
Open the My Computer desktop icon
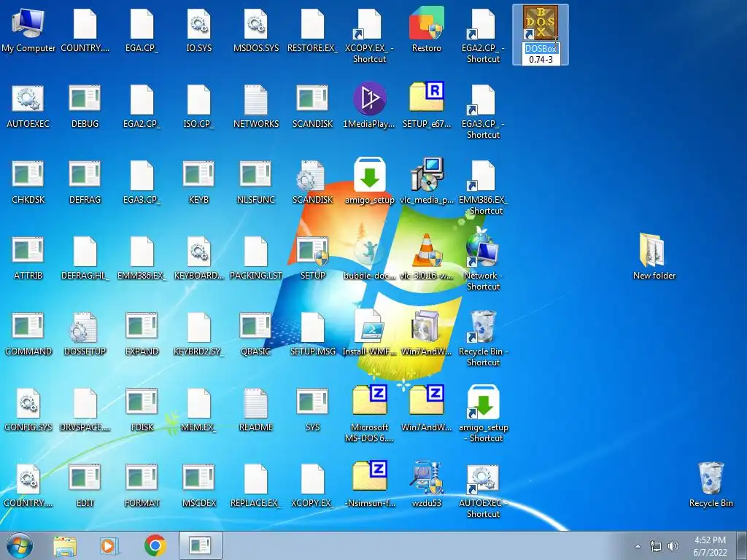point(28,24)
